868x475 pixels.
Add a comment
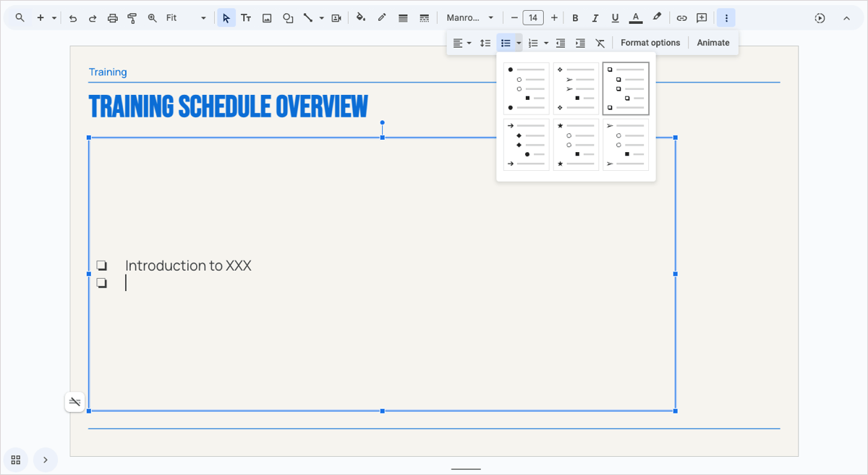pyautogui.click(x=702, y=18)
